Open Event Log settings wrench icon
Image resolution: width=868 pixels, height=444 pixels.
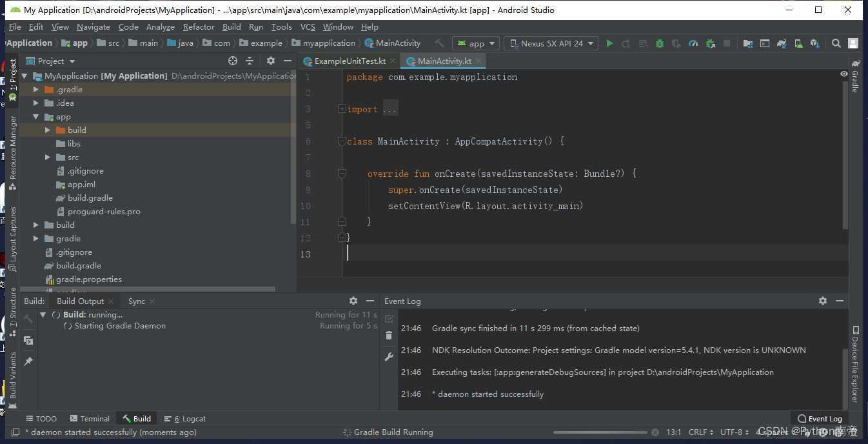[x=389, y=357]
